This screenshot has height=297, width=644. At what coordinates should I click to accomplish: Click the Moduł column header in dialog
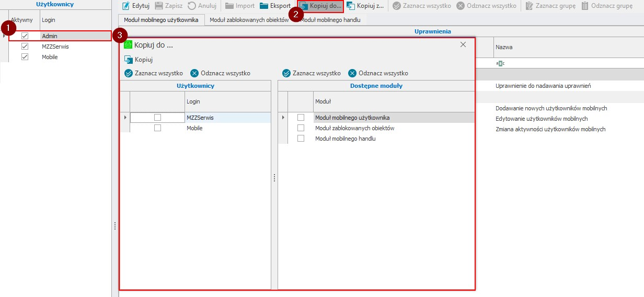coord(394,101)
